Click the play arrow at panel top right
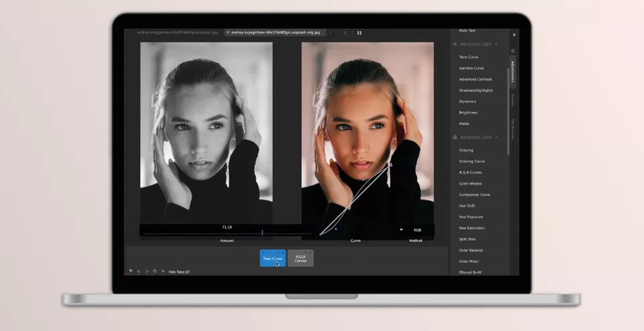Viewport: 644px width, 331px height. point(515,34)
